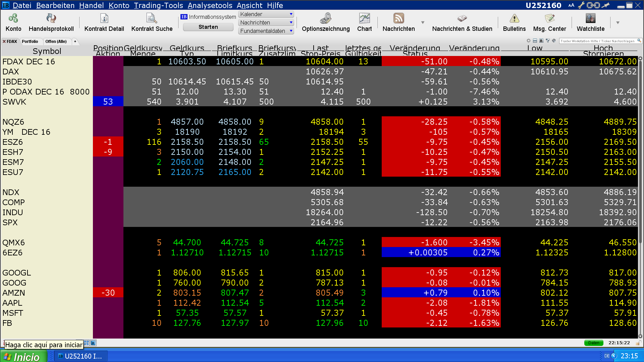Switch to the Portfolio tab
Viewport: 644px width, 362px height.
tap(30, 42)
